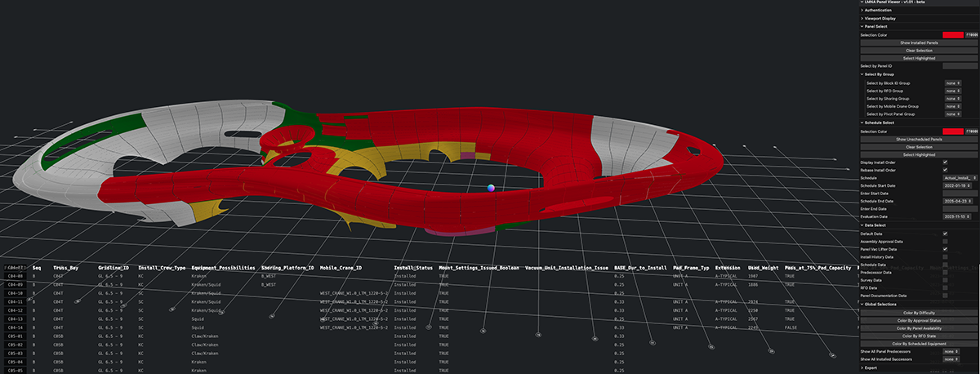980x374 pixels.
Task: Click the Install_Crew_Type column header
Action: [x=162, y=267]
